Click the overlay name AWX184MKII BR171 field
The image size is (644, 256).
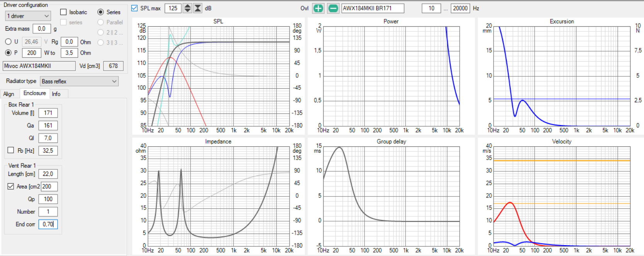pyautogui.click(x=372, y=8)
